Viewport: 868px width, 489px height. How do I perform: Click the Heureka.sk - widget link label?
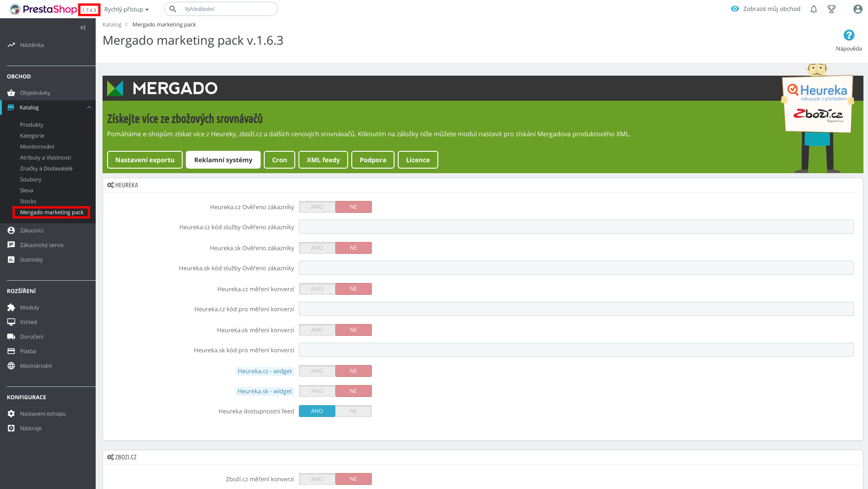coord(265,391)
